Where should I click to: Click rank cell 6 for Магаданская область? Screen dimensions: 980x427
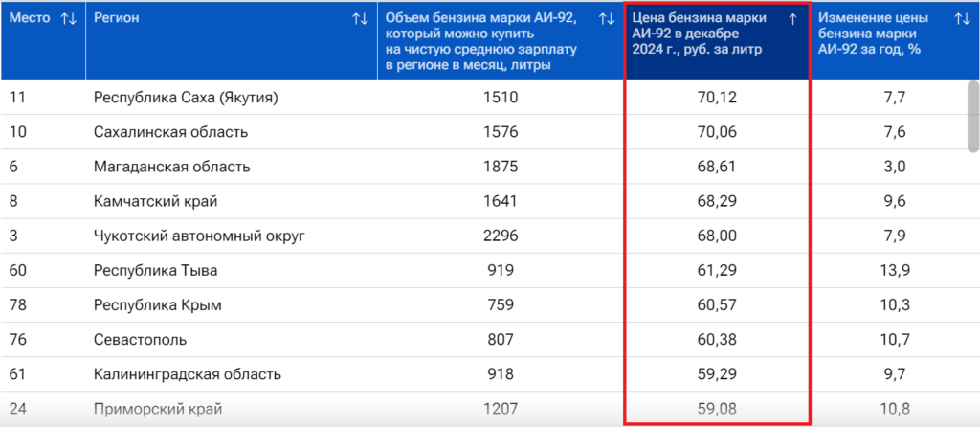point(13,167)
